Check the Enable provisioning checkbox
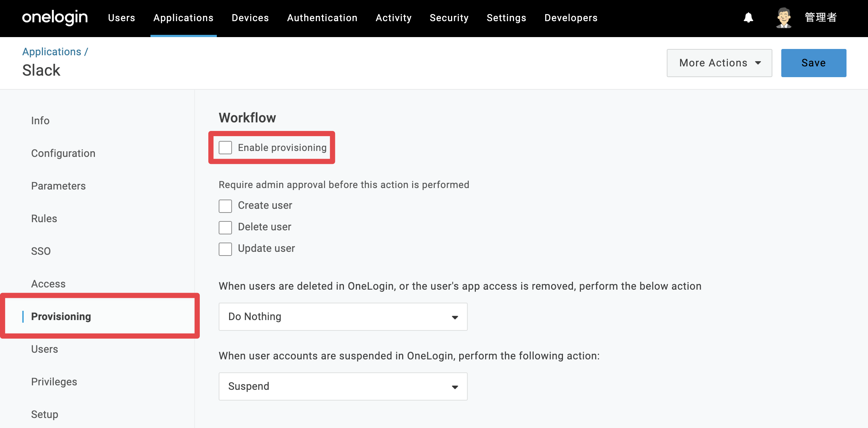 225,148
